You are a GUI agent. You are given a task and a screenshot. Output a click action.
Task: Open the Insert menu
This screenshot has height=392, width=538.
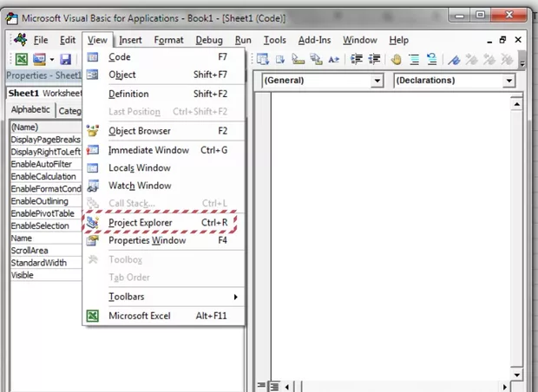pos(130,40)
